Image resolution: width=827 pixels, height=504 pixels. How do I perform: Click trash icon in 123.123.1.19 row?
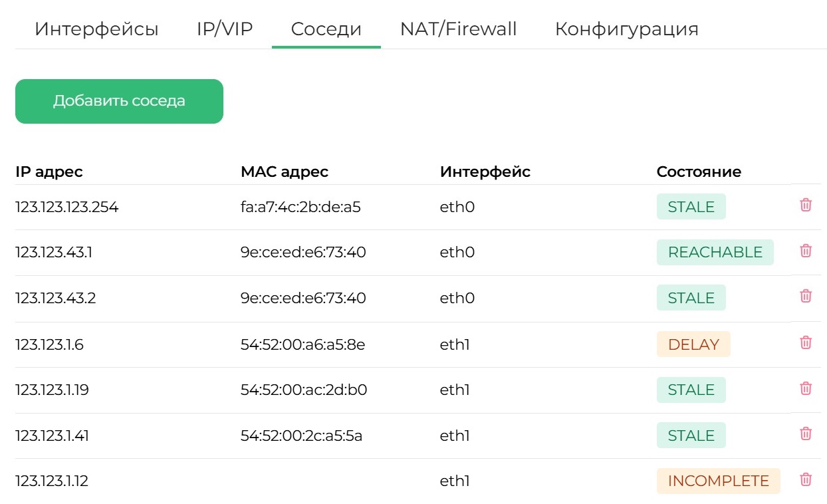805,388
